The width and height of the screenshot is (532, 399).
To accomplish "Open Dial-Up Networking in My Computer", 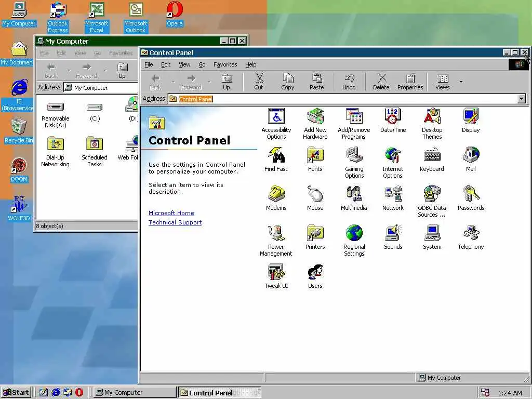I will pyautogui.click(x=55, y=152).
